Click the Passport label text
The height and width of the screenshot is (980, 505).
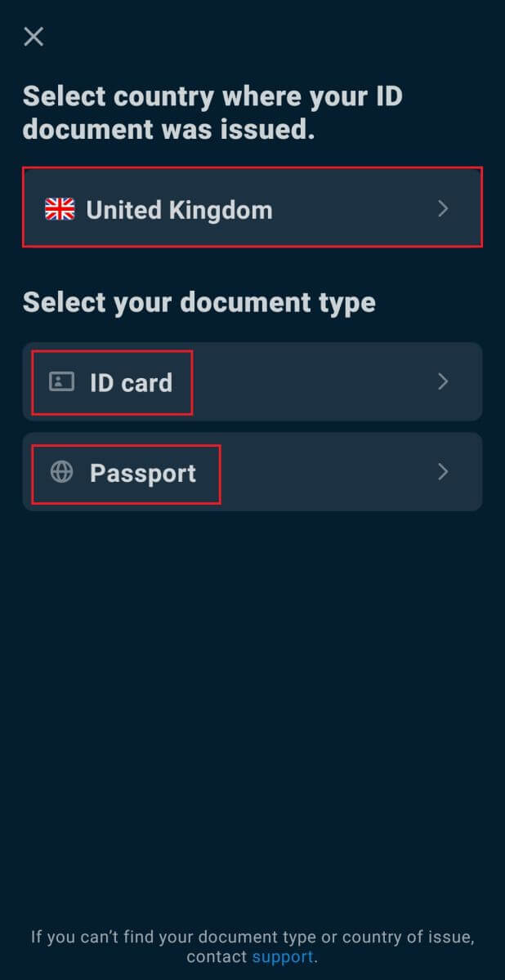[x=142, y=472]
